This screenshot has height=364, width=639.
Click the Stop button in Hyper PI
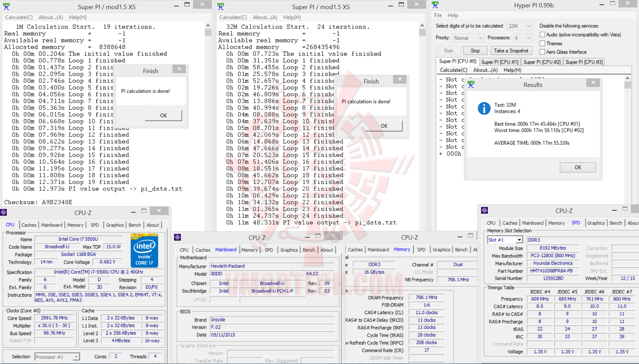point(475,51)
